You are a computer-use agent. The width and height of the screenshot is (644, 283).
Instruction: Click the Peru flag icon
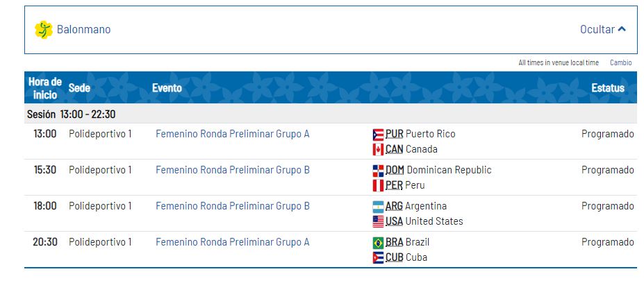click(378, 186)
